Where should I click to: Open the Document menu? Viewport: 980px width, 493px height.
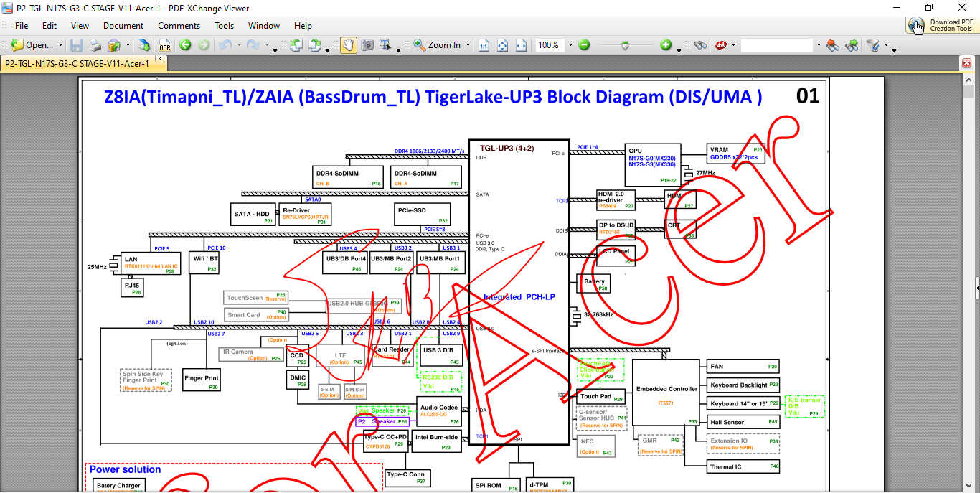[x=123, y=25]
